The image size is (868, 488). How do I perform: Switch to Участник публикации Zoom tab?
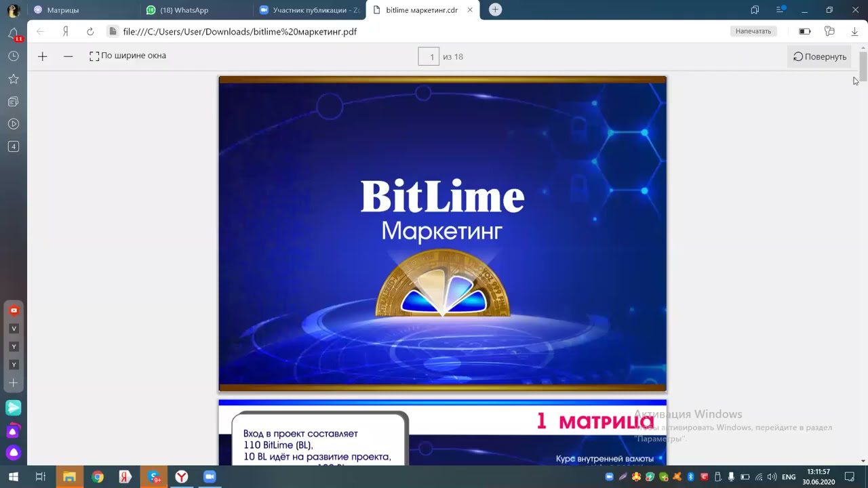click(309, 10)
